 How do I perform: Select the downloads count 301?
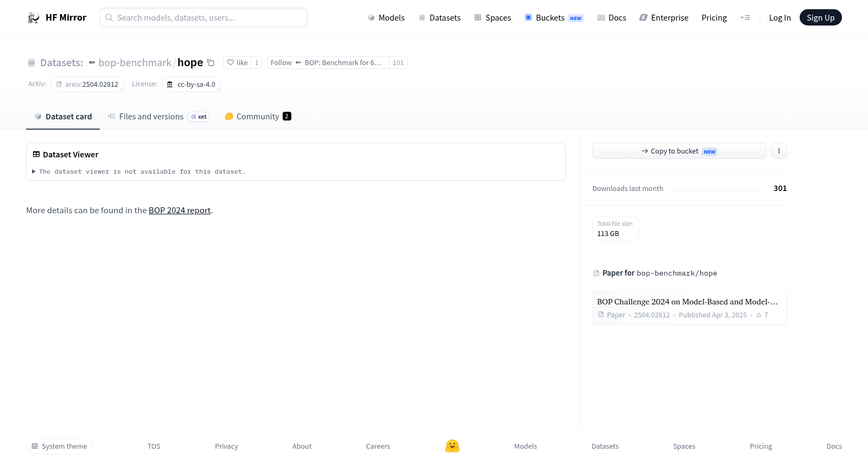click(780, 188)
